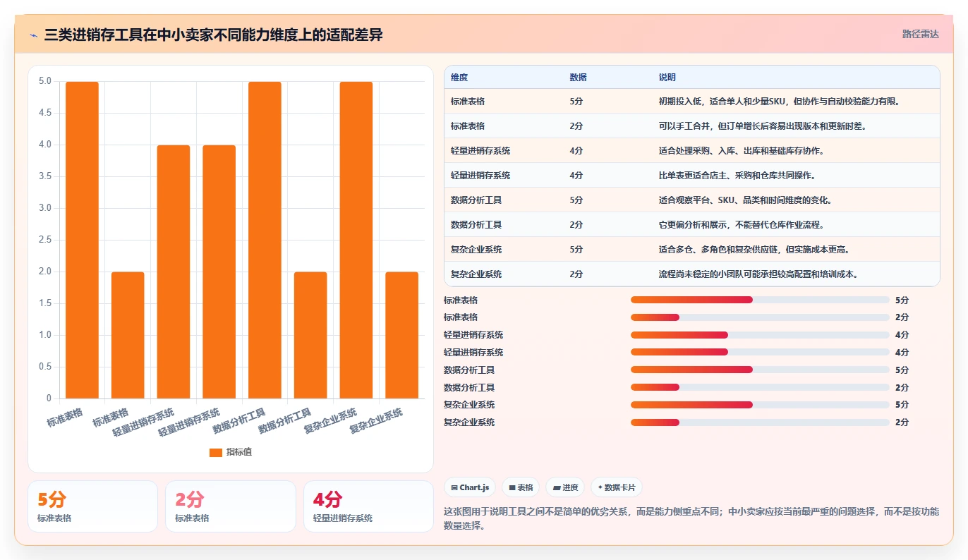
Task: Open the 5分 标准表格 summary card
Action: (x=92, y=506)
